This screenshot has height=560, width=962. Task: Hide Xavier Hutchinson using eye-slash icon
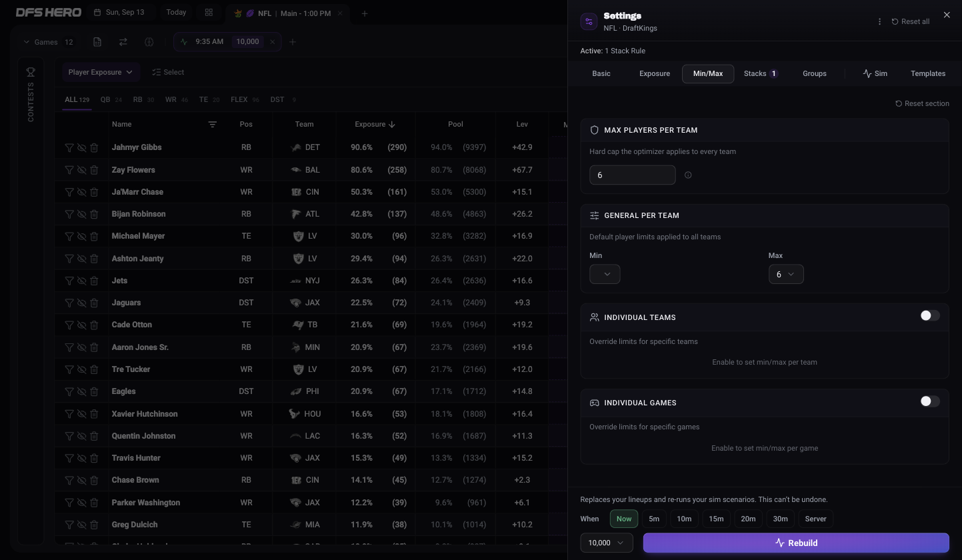tap(81, 414)
